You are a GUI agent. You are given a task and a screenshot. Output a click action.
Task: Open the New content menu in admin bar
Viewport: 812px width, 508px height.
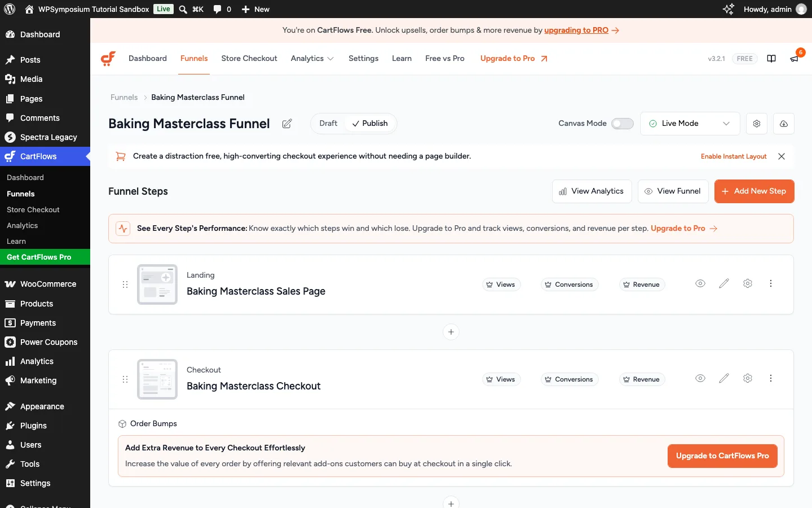click(255, 9)
